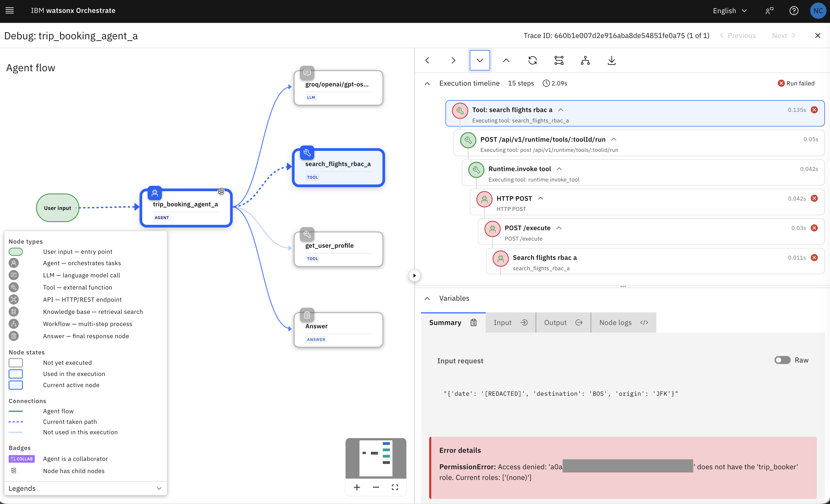The image size is (830, 504).
Task: Switch to the Output tab
Action: (x=563, y=322)
